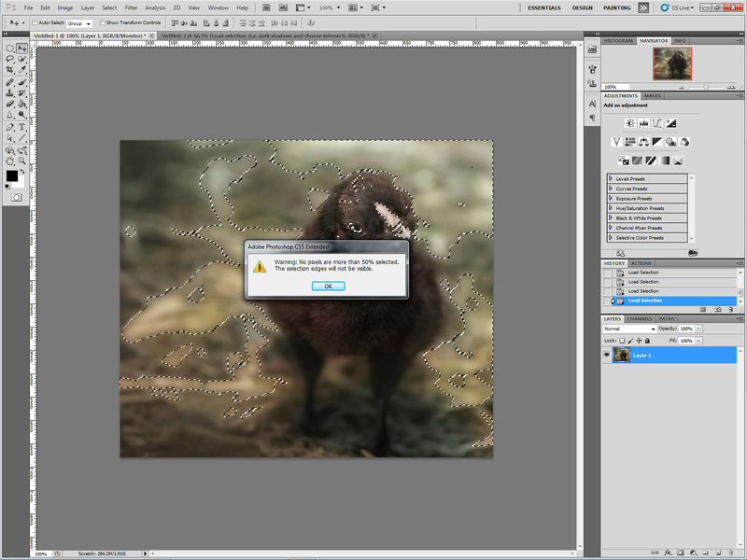Switch to the Painting workspace
747x560 pixels.
[x=617, y=7]
